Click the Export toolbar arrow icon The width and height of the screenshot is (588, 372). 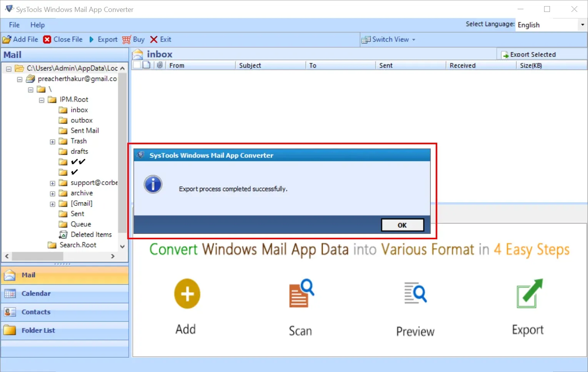pyautogui.click(x=92, y=39)
